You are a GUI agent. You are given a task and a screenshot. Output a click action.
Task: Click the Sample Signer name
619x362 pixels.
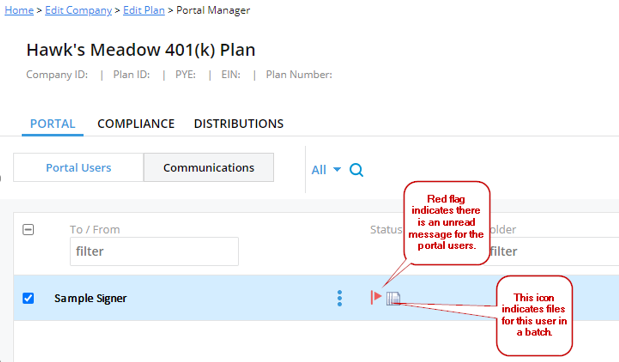[x=90, y=298]
